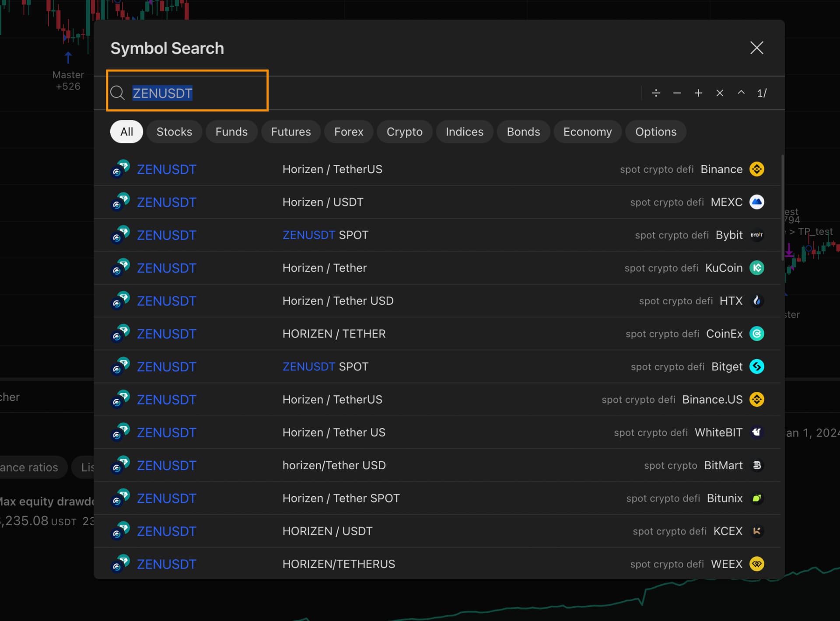This screenshot has width=840, height=621.
Task: Enable the Stocks filter
Action: [x=174, y=132]
